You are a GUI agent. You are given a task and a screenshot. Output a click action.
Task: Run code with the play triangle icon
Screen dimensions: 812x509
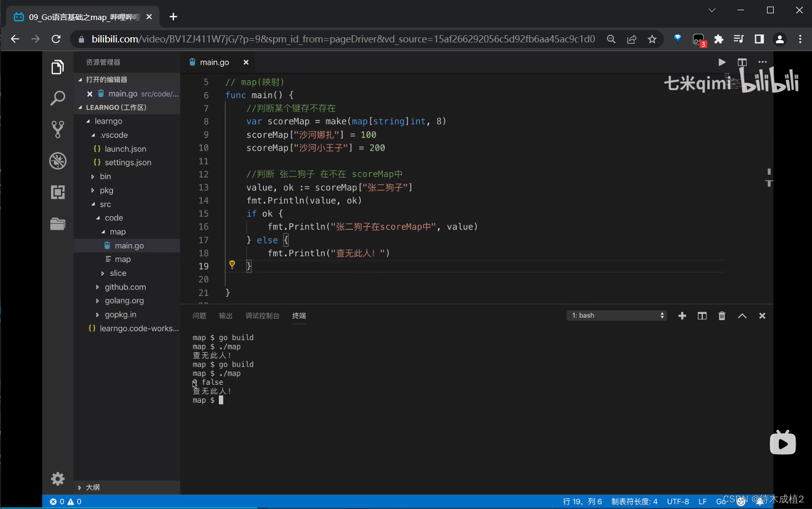click(x=722, y=62)
